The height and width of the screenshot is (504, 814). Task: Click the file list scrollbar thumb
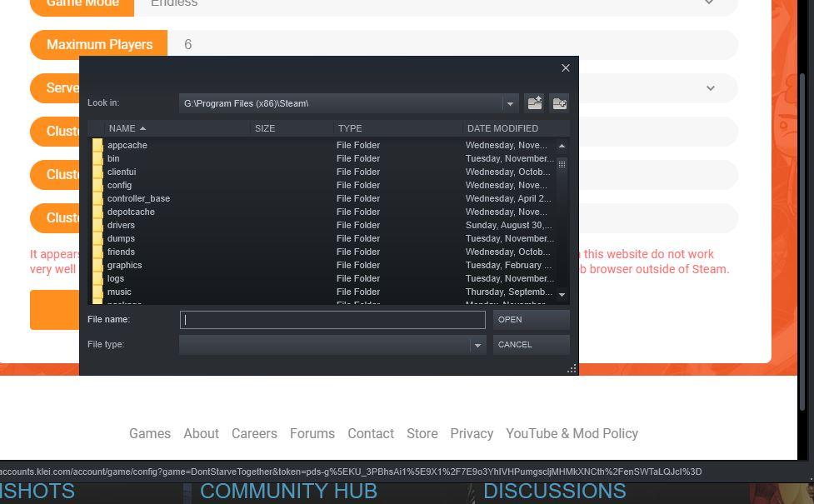[562, 165]
